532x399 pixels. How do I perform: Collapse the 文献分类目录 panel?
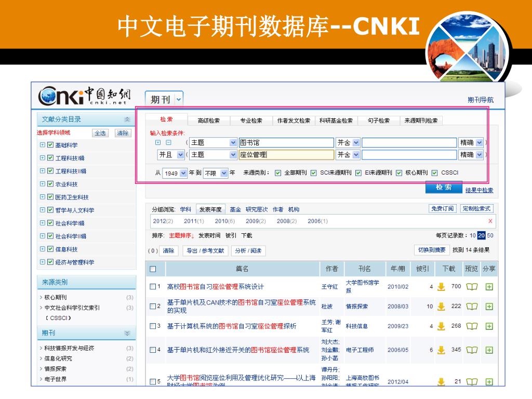click(127, 119)
